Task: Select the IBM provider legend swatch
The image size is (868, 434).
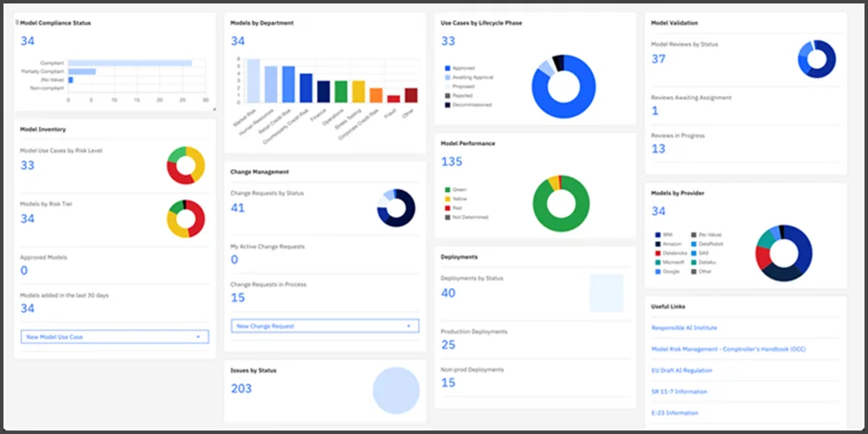Action: point(657,234)
